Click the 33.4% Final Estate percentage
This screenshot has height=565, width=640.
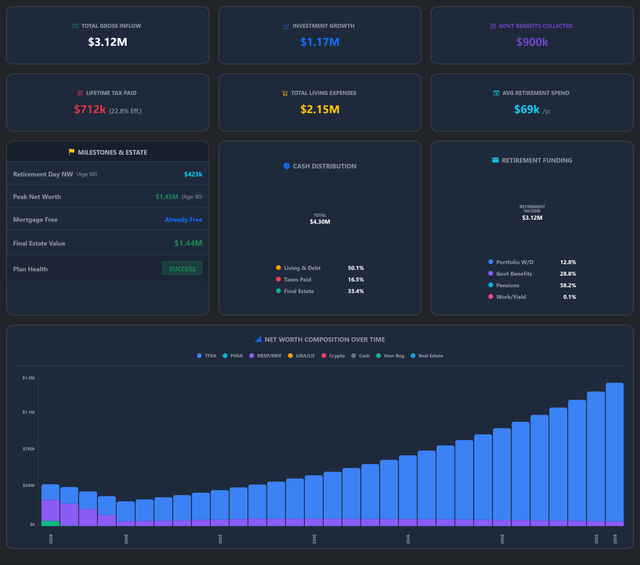[356, 291]
